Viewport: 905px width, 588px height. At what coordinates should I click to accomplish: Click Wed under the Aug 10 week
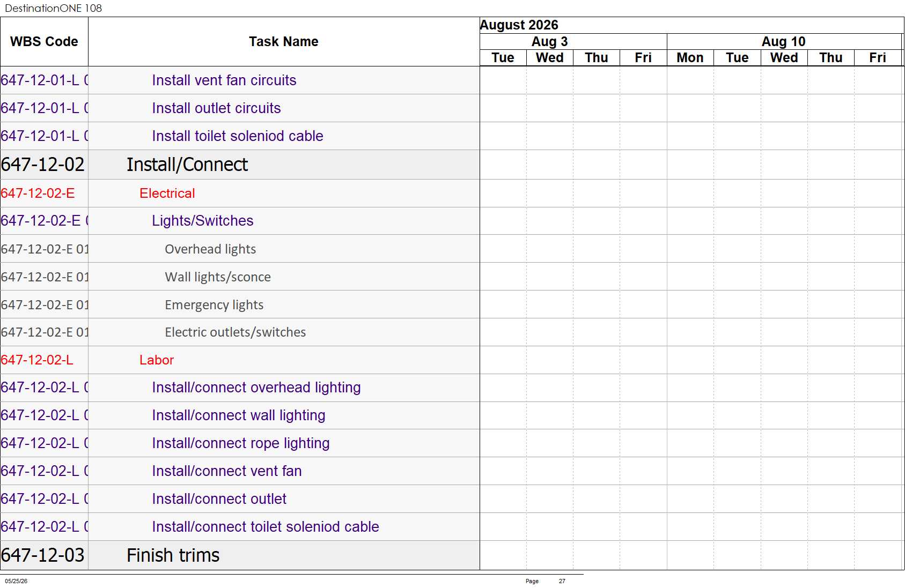tap(784, 57)
